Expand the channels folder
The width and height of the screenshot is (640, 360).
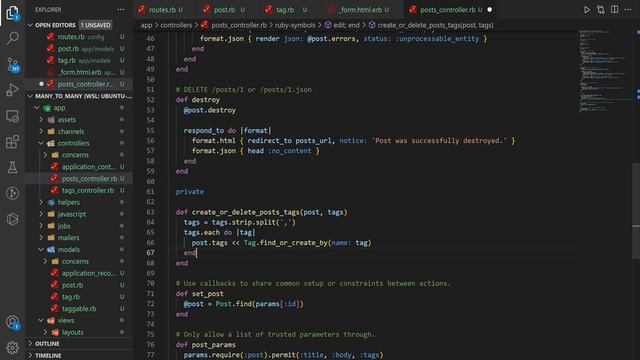[41, 131]
